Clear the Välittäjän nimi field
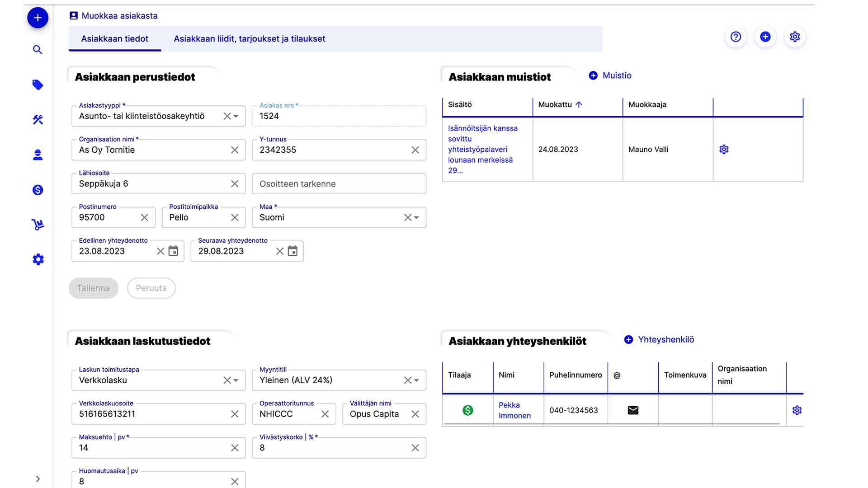 [415, 414]
